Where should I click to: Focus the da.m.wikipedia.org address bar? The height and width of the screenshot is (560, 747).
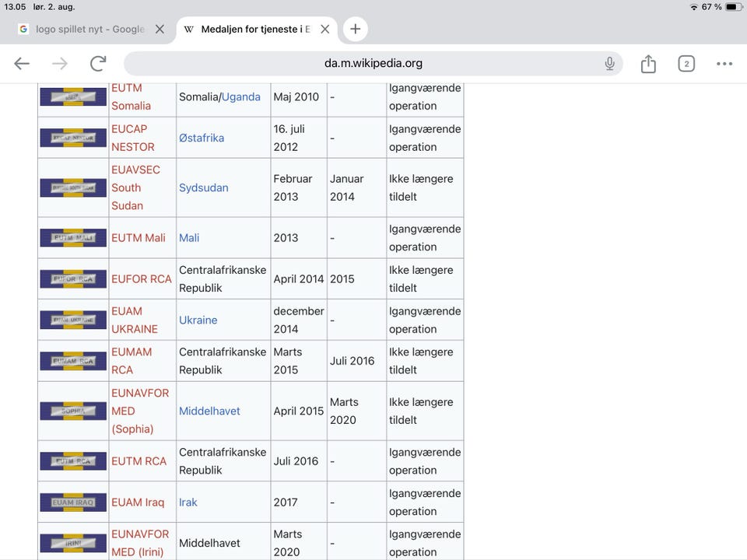pos(373,63)
